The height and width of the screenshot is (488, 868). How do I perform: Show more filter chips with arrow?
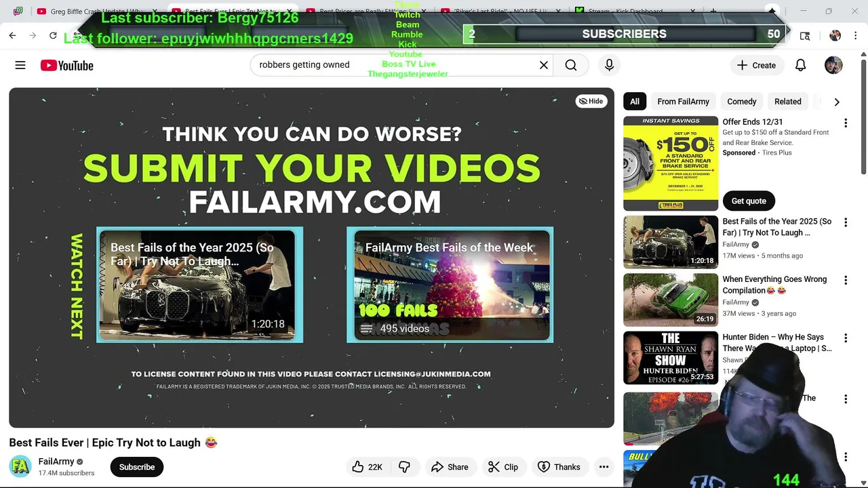pyautogui.click(x=837, y=102)
